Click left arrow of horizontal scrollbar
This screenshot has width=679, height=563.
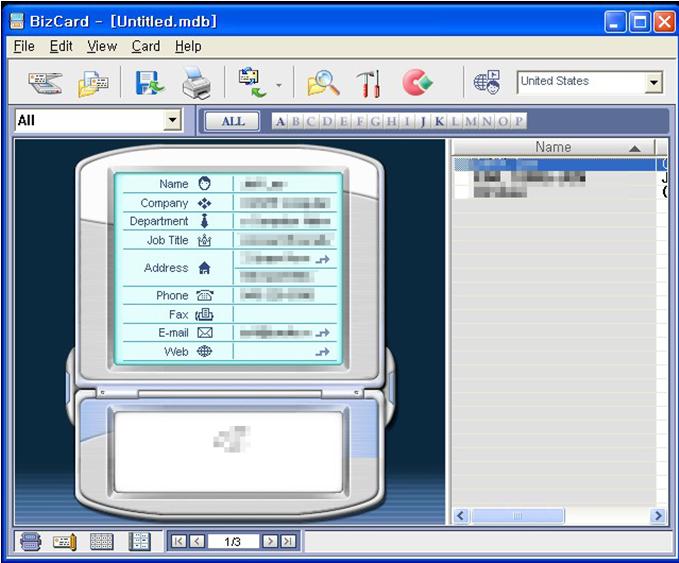click(461, 516)
